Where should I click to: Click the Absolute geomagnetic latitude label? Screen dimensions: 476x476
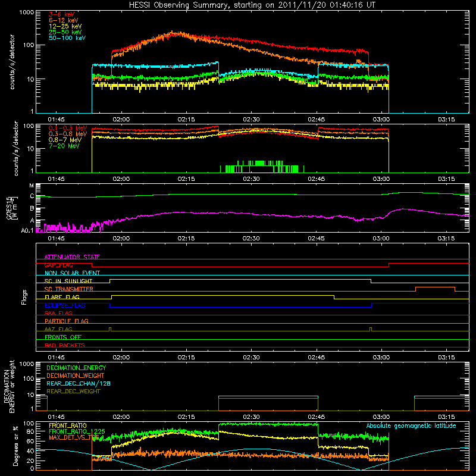[x=411, y=425]
